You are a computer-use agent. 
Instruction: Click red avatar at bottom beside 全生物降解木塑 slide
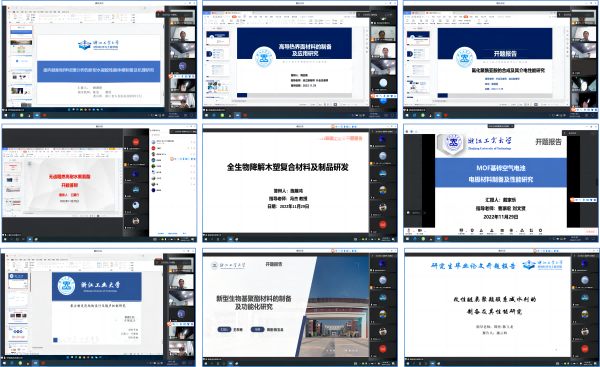coord(383,224)
